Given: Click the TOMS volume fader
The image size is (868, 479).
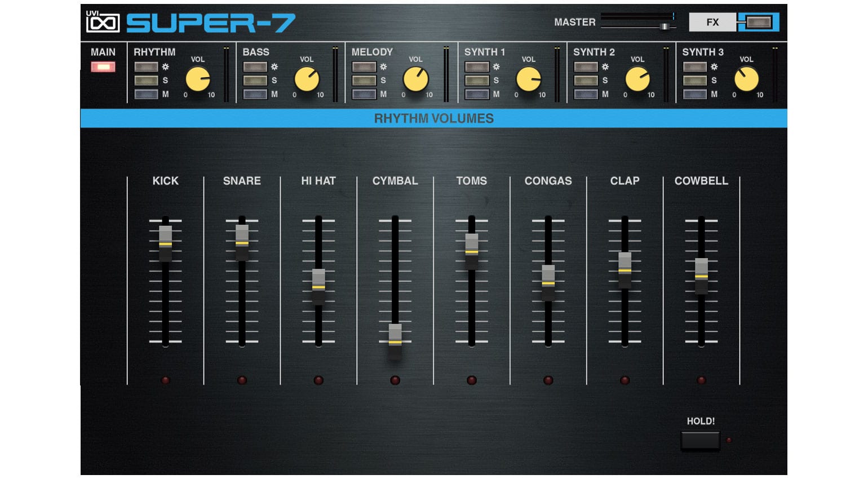Looking at the screenshot, I should 472,251.
